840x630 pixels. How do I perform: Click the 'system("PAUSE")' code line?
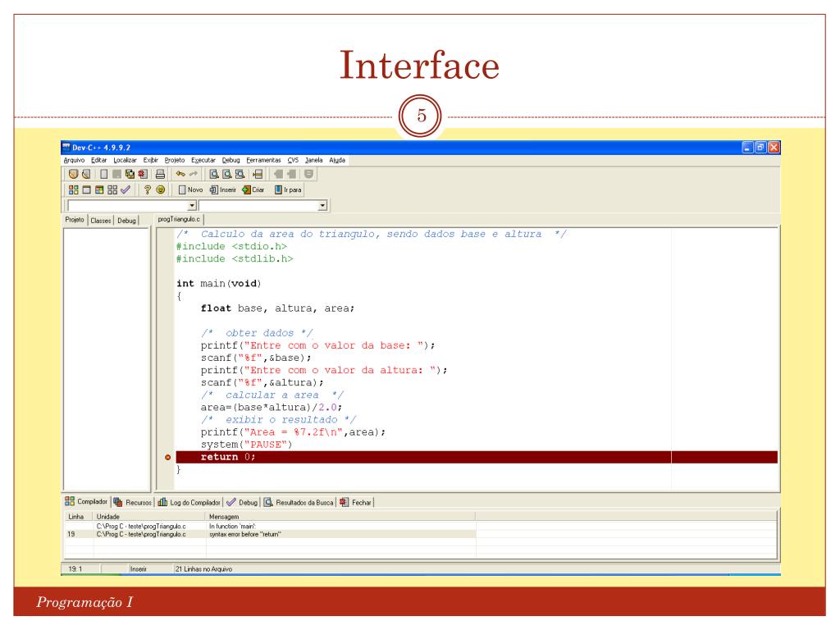[246, 445]
